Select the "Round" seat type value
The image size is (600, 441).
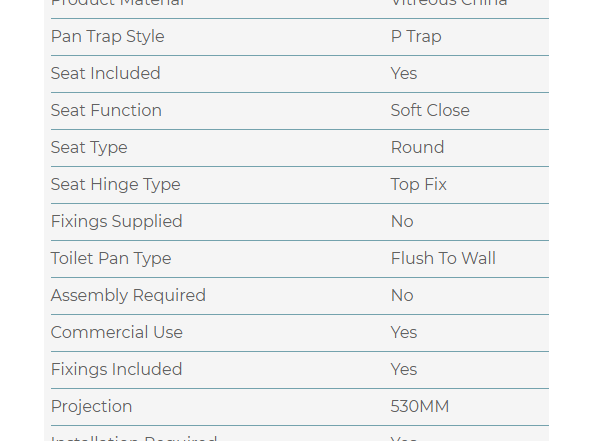click(417, 148)
